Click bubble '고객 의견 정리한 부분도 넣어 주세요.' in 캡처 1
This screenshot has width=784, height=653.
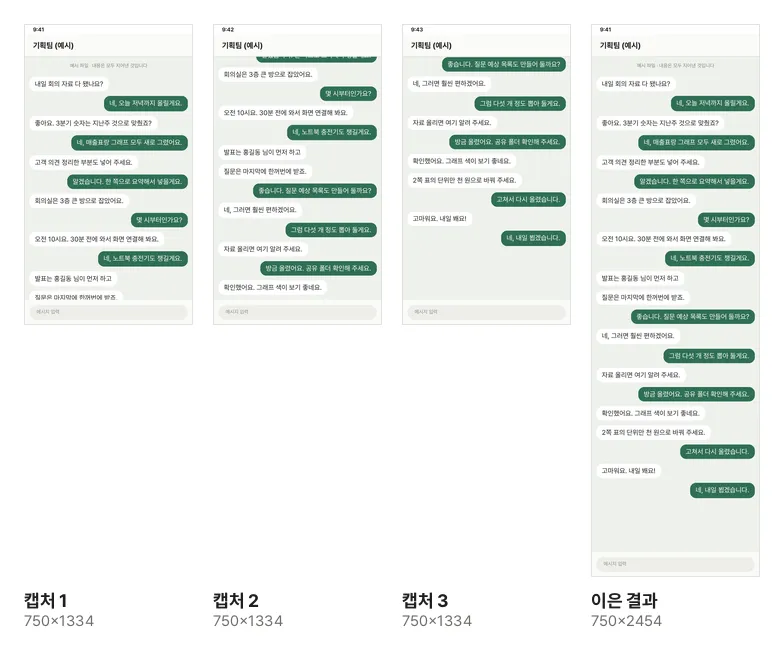[84, 162]
